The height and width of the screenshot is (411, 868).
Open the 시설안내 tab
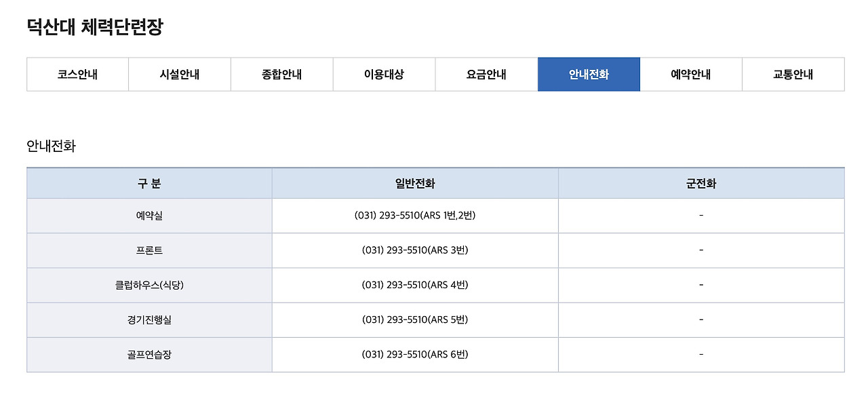click(179, 75)
